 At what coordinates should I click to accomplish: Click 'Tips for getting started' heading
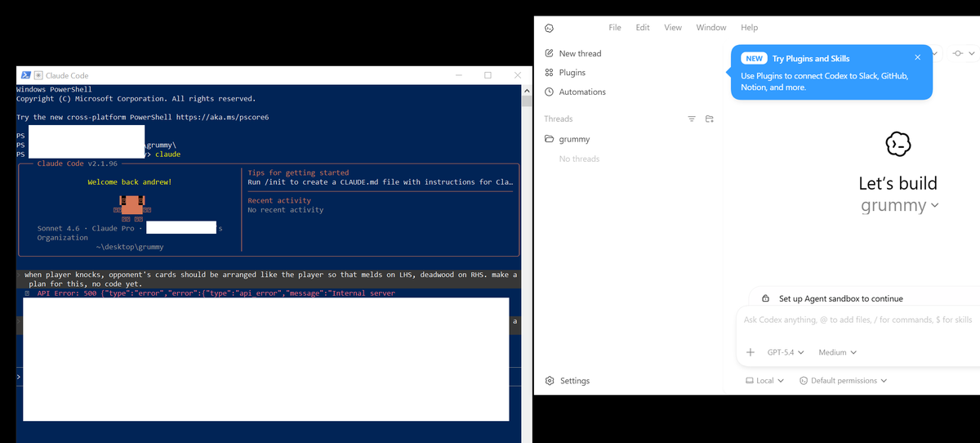(x=298, y=173)
